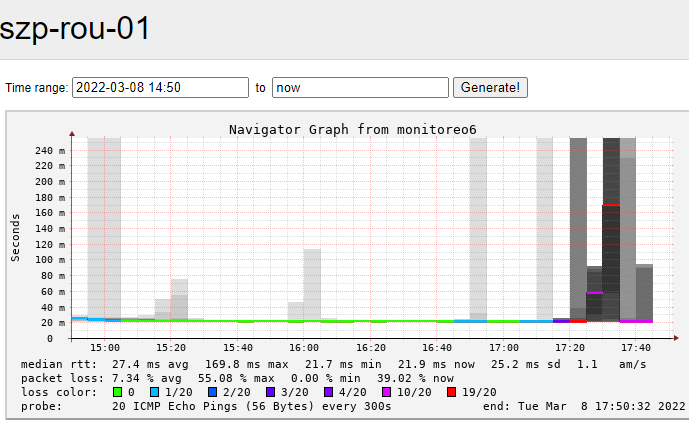Click the green 0 loss color swatch
This screenshot has width=689, height=422.
pos(118,393)
